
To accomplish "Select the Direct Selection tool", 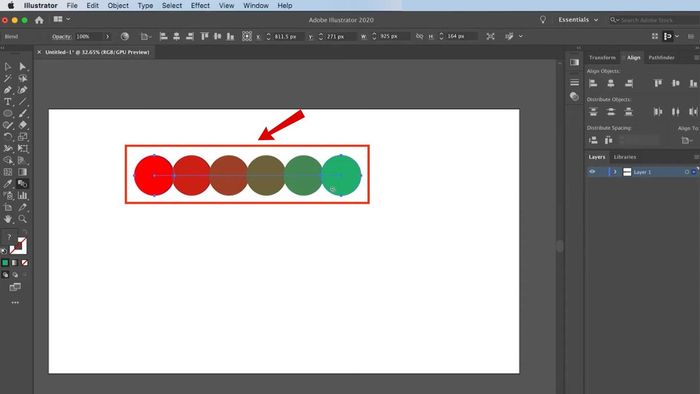I will pyautogui.click(x=22, y=66).
